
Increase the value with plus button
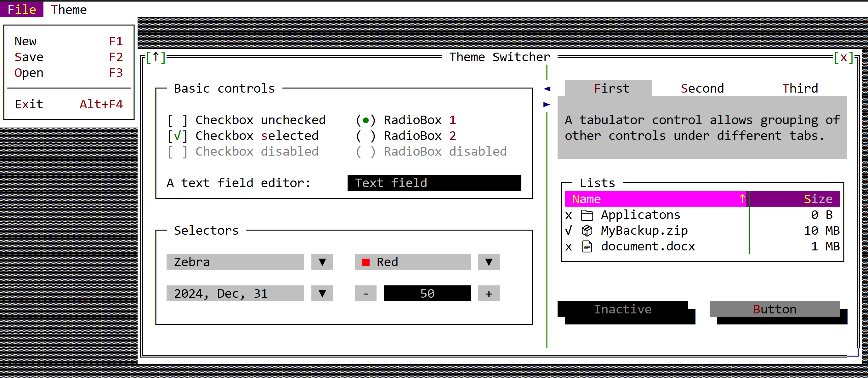click(x=489, y=293)
